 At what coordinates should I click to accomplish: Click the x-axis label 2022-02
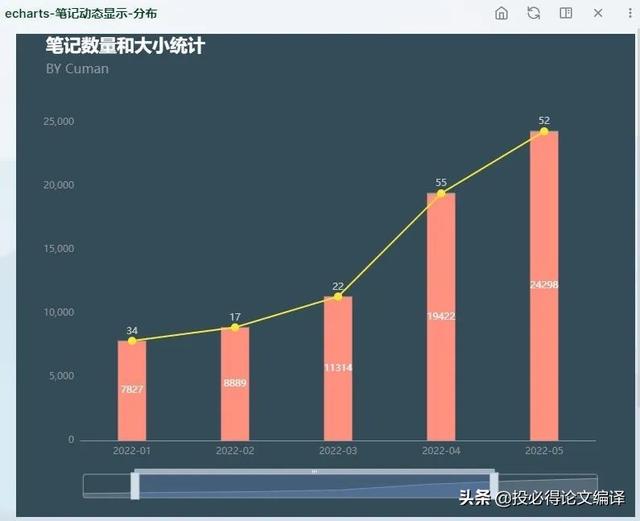coord(235,451)
